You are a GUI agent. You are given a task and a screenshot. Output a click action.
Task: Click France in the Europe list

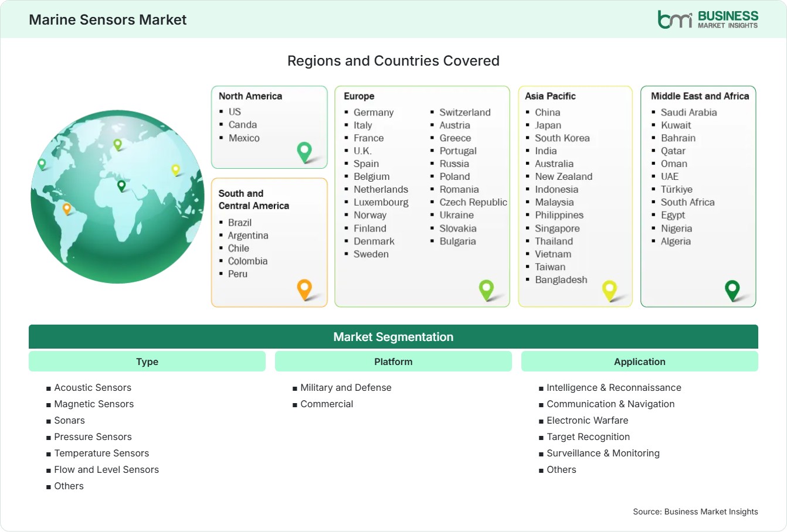[x=369, y=138]
